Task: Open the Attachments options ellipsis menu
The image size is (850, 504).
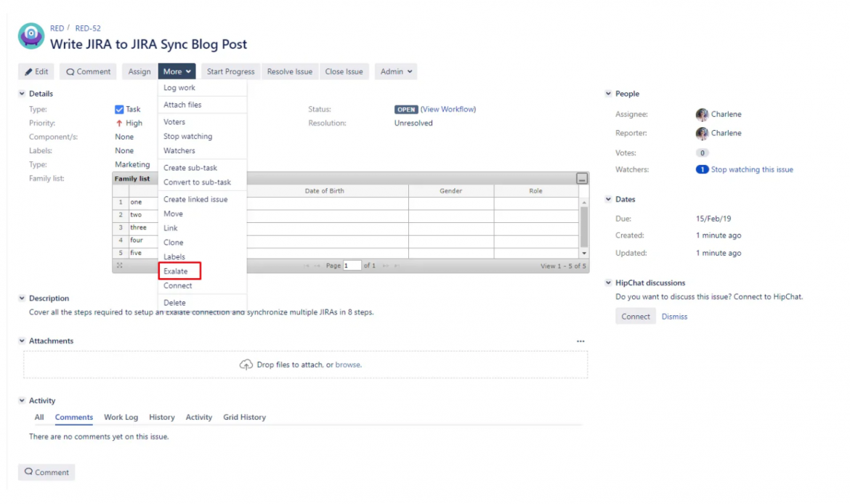Action: pos(580,341)
